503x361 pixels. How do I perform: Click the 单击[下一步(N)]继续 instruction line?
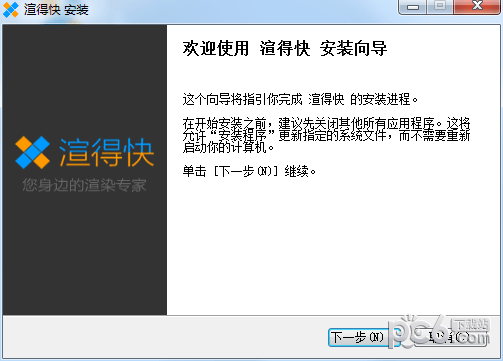click(249, 171)
